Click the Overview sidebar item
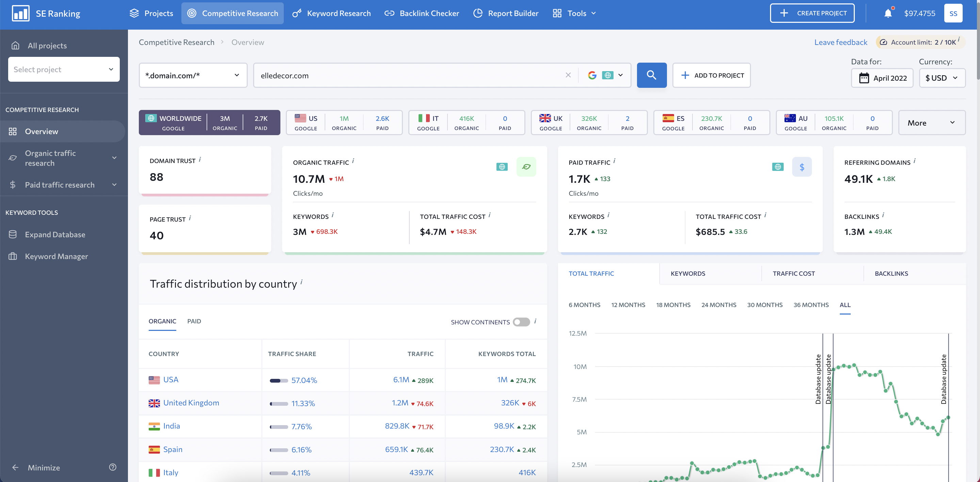Screen dimensions: 980x482 pyautogui.click(x=63, y=131)
